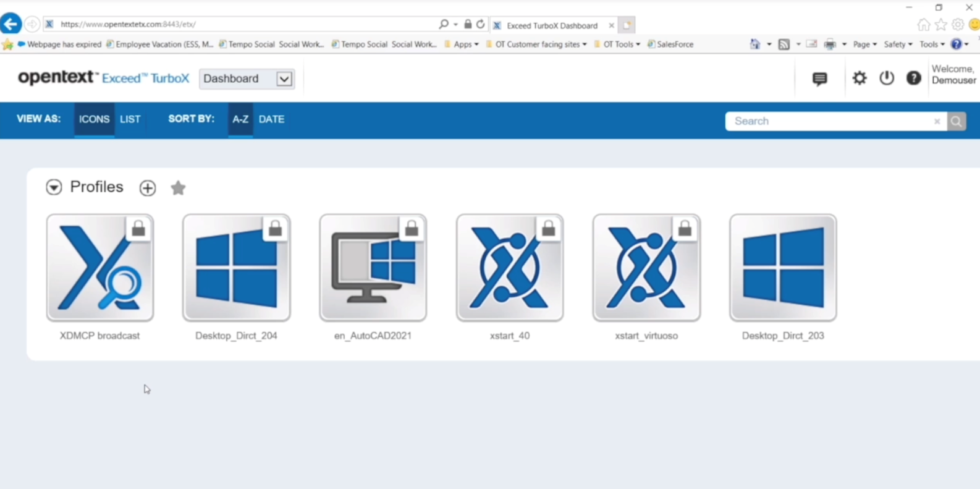The image size is (980, 489).
Task: Click the lock icon on xstart_virtuoso
Action: 685,229
